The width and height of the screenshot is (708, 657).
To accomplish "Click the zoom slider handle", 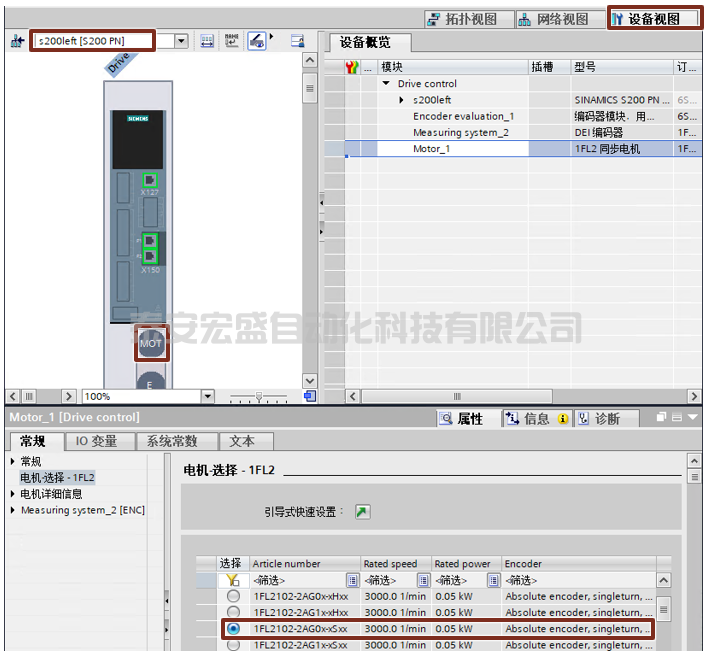I will click(x=259, y=396).
